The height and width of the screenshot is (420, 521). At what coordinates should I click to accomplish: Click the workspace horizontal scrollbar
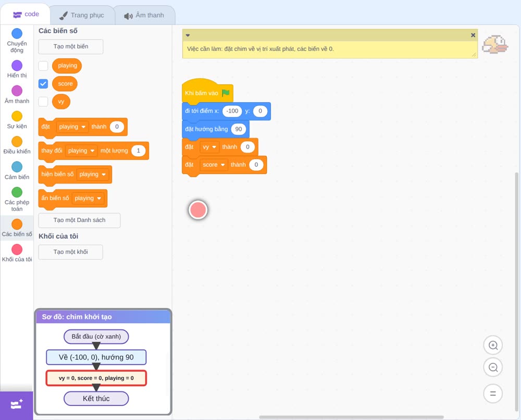351,417
